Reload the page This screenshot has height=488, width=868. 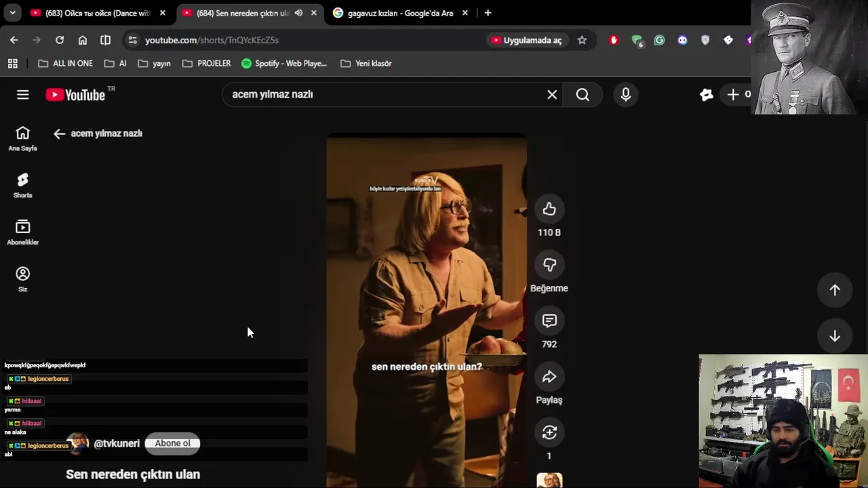pos(60,40)
